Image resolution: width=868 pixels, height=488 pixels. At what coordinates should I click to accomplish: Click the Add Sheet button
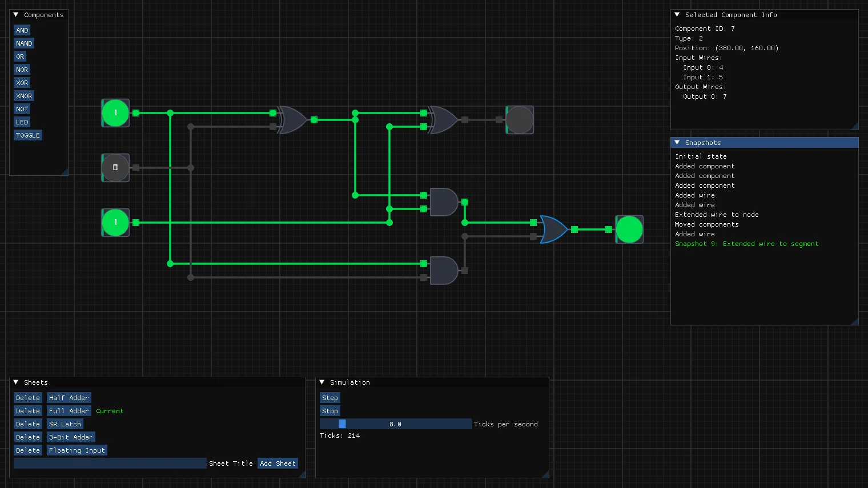(278, 463)
